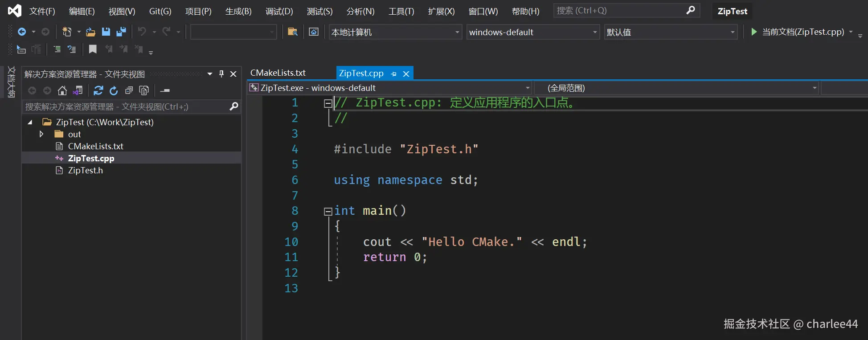
Task: Click the increase indent icon in second toolbar row
Action: click(x=57, y=49)
